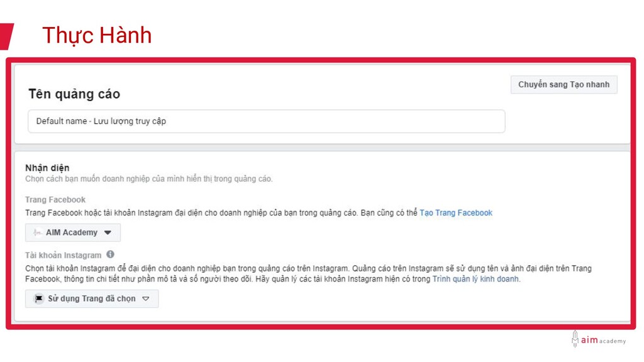Focus the 'Tên quảng cáo' name field
This screenshot has height=362, width=644.
(x=266, y=121)
